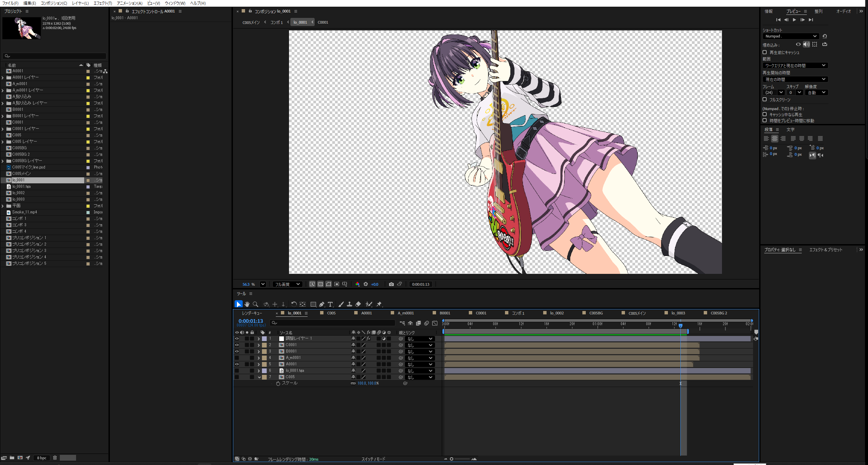The height and width of the screenshot is (465, 868).
Task: Select the Hand tool
Action: 247,304
